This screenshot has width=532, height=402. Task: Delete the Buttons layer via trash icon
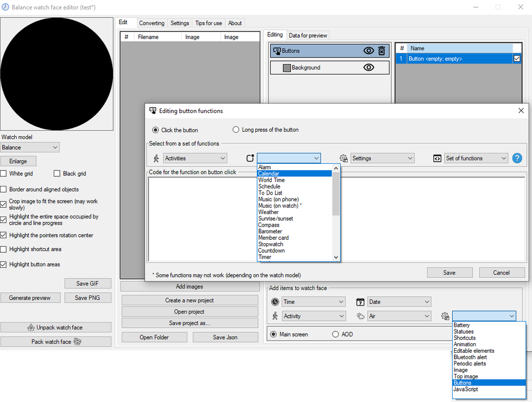point(382,51)
